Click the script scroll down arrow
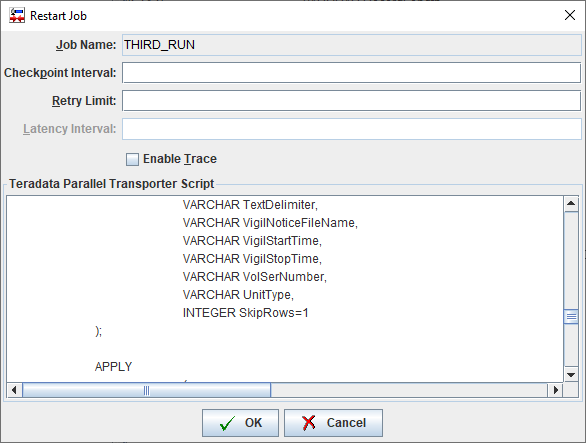This screenshot has height=443, width=586. [x=571, y=375]
